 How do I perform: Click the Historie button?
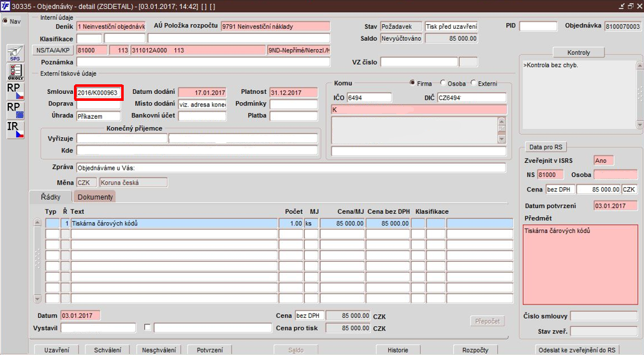tap(398, 350)
